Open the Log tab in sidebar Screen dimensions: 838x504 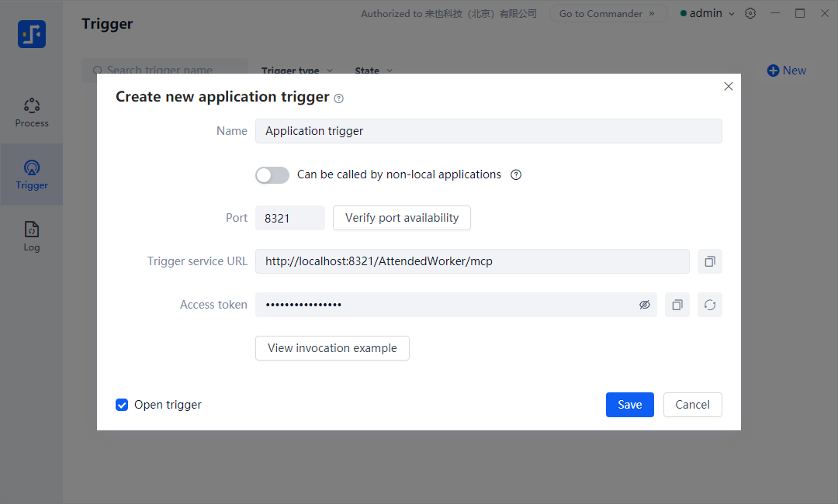32,236
